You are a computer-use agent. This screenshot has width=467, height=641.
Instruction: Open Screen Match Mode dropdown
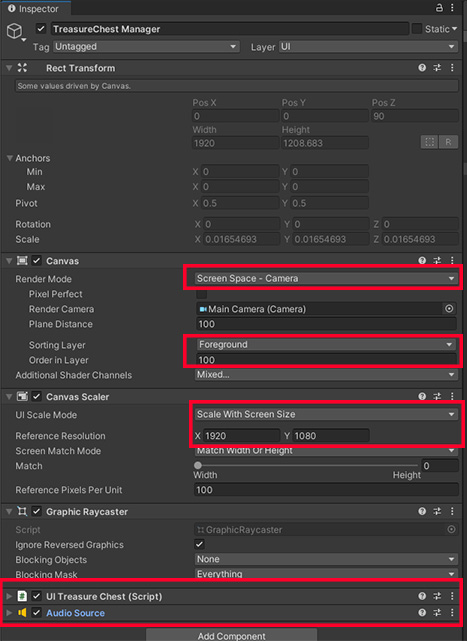[x=326, y=450]
